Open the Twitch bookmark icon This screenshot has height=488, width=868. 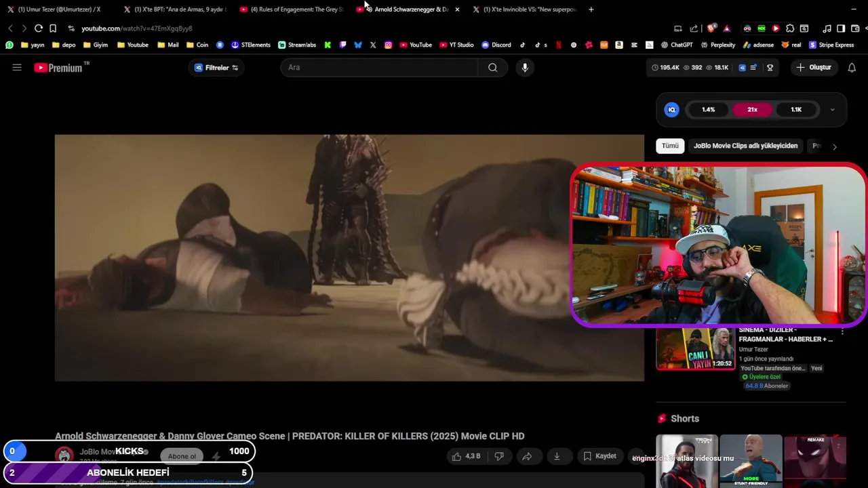click(x=343, y=45)
